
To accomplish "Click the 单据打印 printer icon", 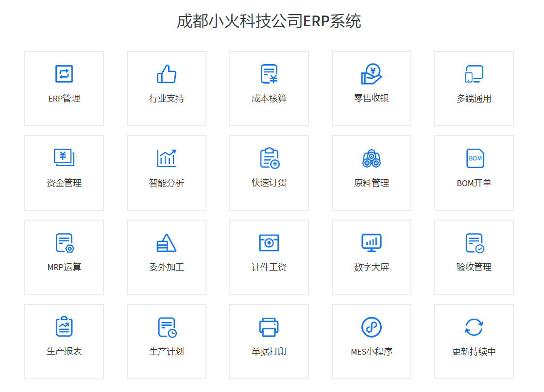I will [x=269, y=327].
